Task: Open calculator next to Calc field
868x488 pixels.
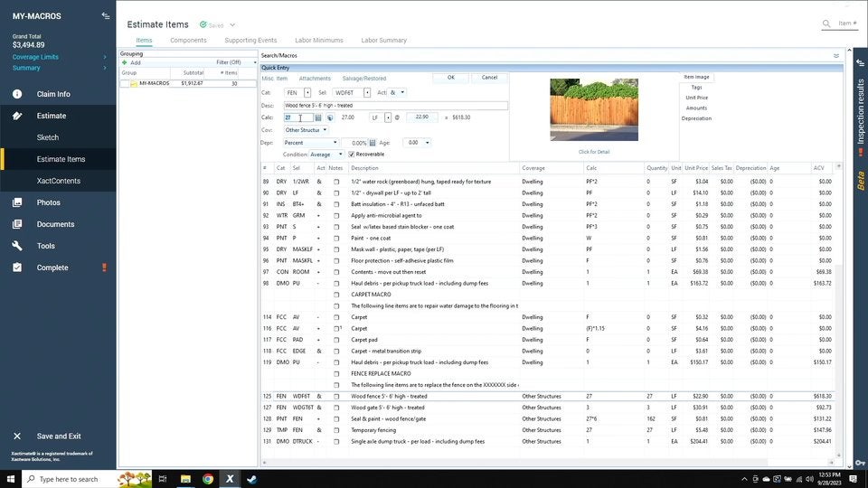Action: (318, 117)
